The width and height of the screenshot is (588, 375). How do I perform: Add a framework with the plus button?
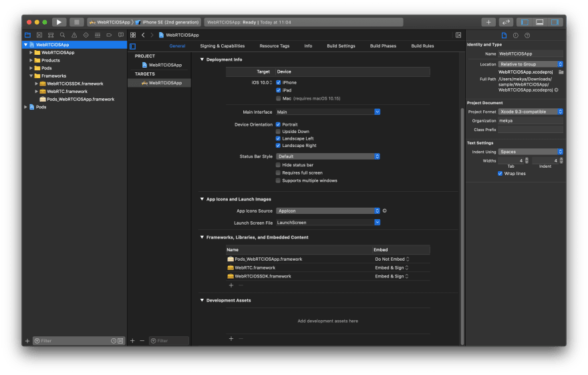point(231,285)
